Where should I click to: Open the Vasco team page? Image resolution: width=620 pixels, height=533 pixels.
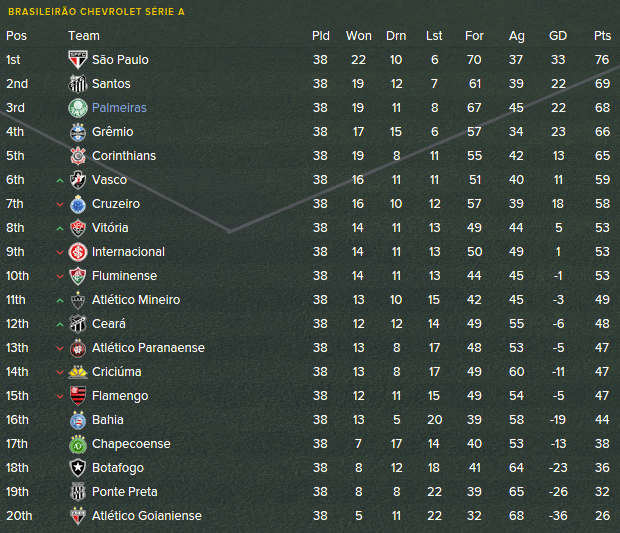pyautogui.click(x=109, y=180)
